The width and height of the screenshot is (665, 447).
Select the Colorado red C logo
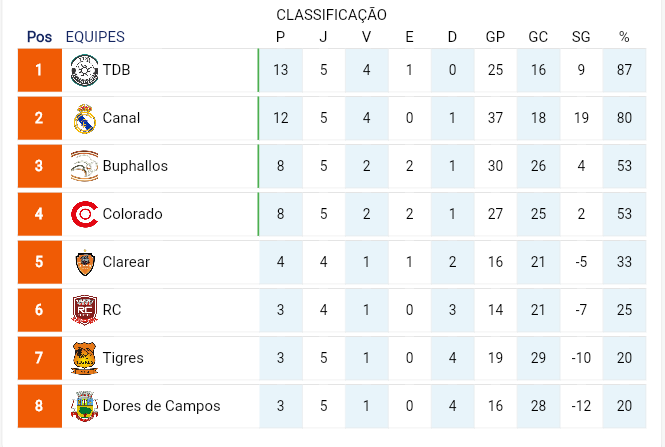(x=84, y=214)
